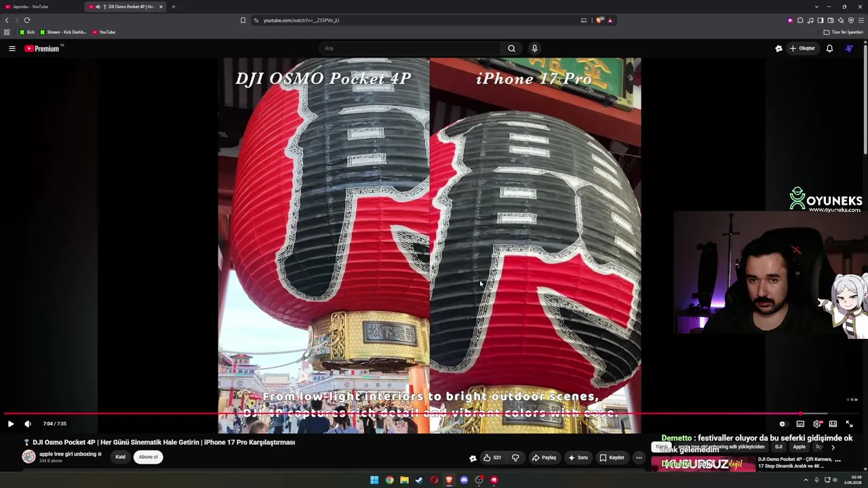868x488 pixels.
Task: Open the apple tree girl unboxing channel avatar
Action: pos(28,457)
